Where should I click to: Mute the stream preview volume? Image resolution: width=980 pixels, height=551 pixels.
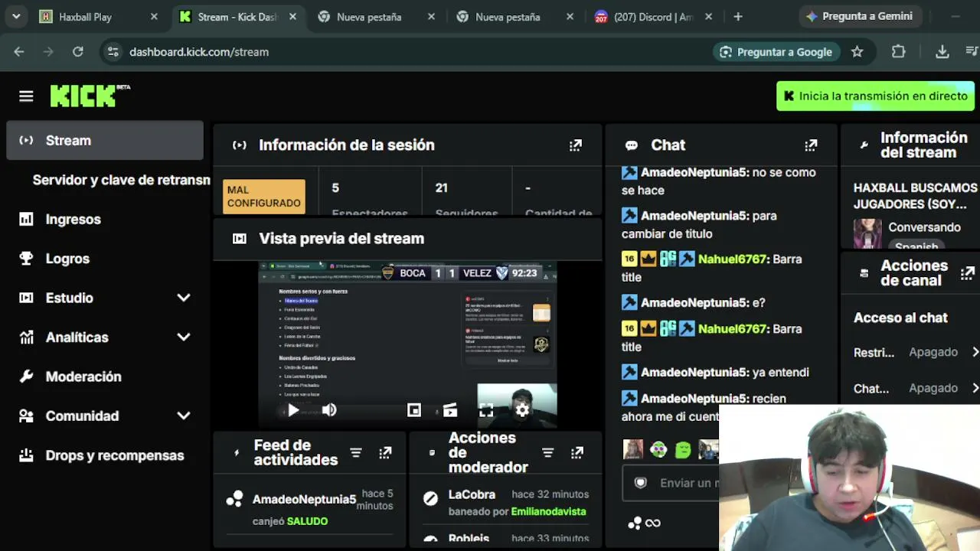point(329,410)
